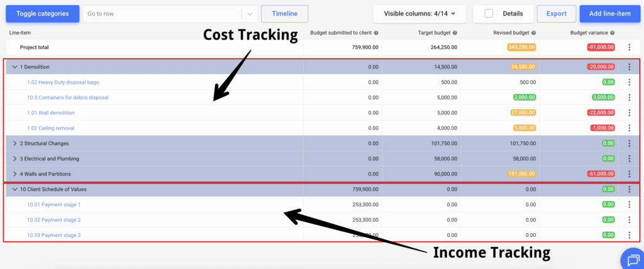Expand the 3 Electrical and Plumbing category
644x269 pixels.
coord(15,158)
